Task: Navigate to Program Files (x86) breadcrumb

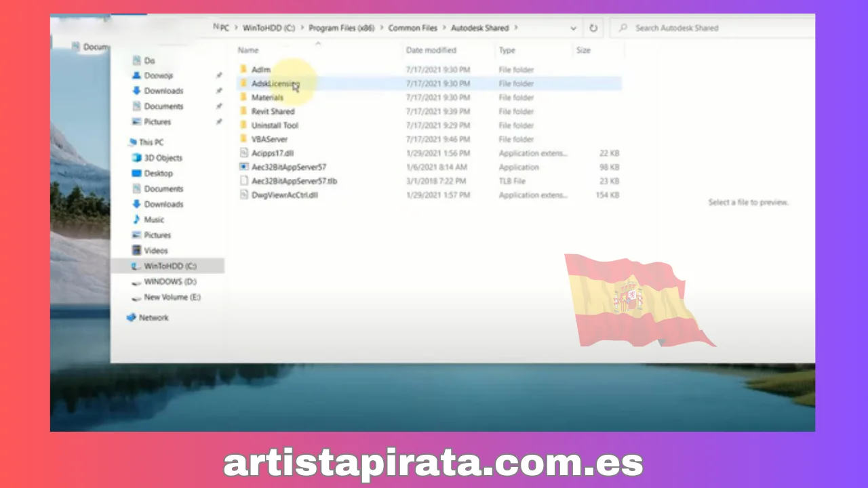Action: click(x=341, y=28)
